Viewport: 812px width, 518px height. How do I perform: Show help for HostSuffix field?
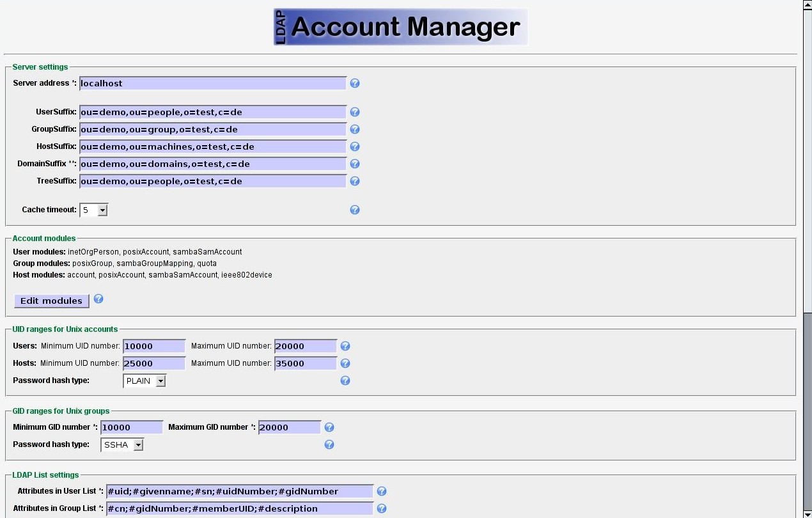(x=355, y=146)
